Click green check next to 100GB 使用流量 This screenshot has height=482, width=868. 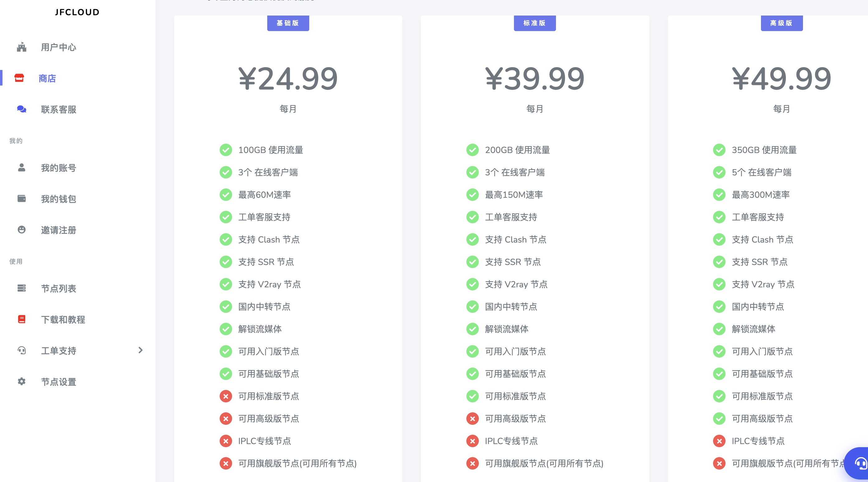coord(226,150)
